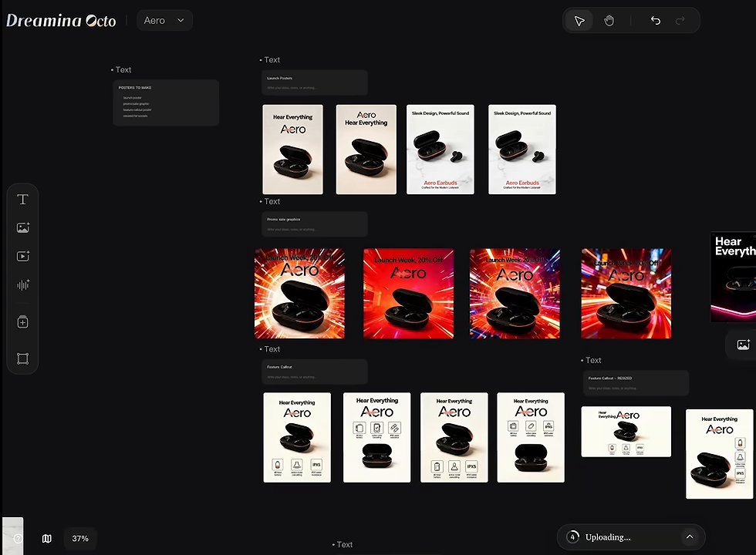This screenshot has height=555, width=756.
Task: Click the Dreamina Octo logo
Action: coord(61,20)
